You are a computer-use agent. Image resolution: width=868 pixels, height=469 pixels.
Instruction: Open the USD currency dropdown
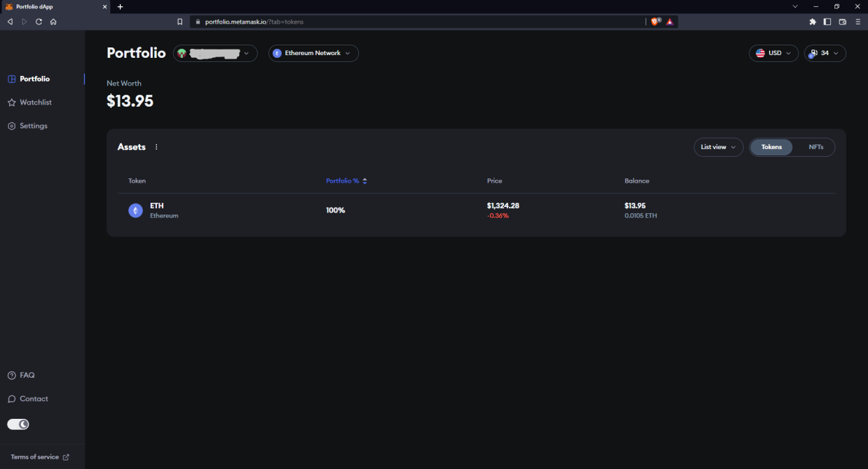tap(773, 53)
